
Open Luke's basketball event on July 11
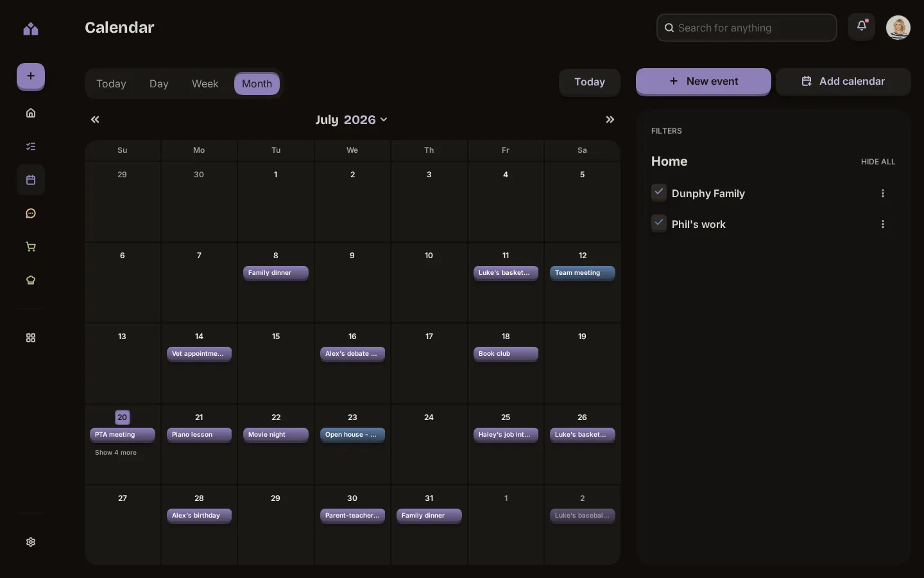506,273
